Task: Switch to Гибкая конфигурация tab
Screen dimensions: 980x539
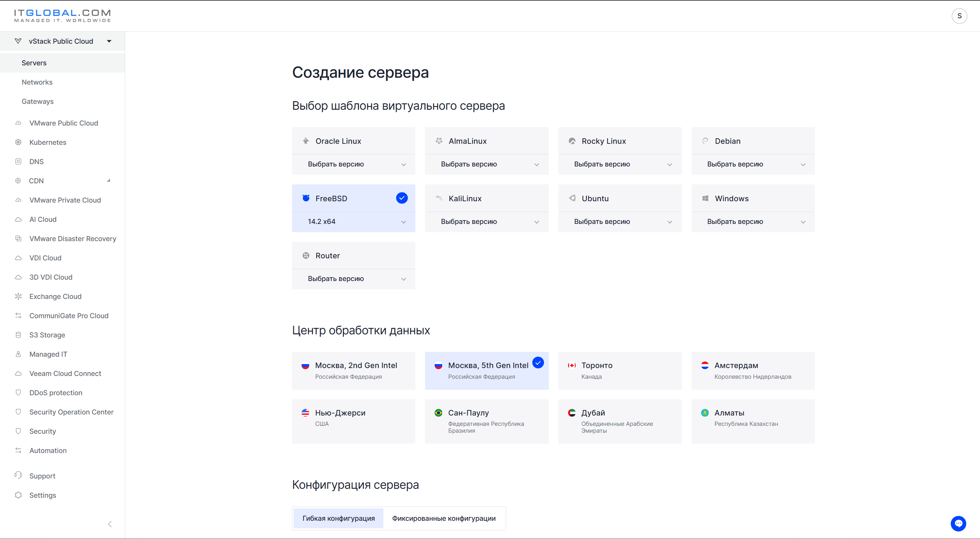Action: (x=338, y=518)
